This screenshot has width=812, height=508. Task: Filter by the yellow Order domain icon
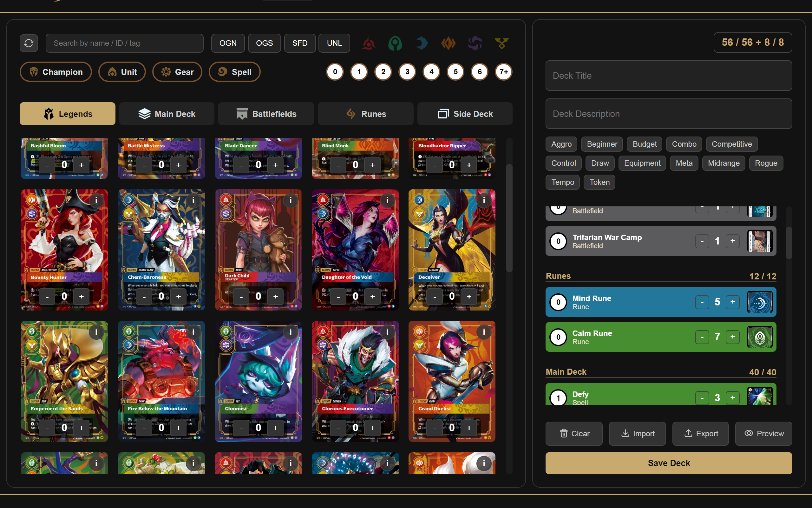coord(501,43)
